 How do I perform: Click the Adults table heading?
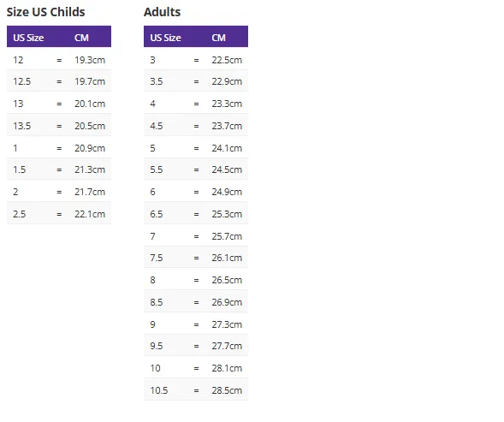(x=162, y=12)
